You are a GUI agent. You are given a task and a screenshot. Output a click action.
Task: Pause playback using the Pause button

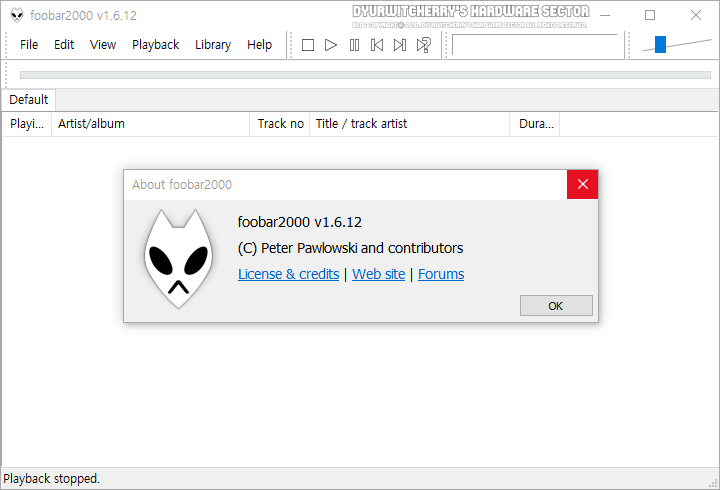[354, 45]
